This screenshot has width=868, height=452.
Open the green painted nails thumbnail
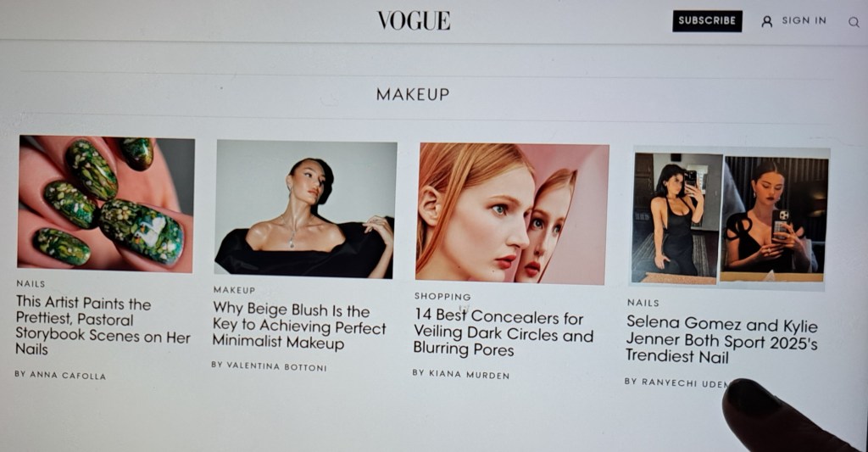coord(106,204)
